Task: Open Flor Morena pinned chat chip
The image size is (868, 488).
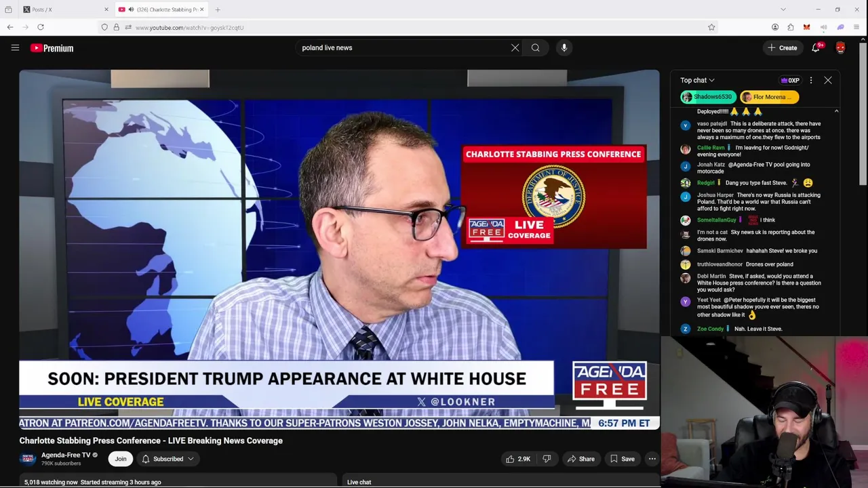Action: [x=769, y=97]
